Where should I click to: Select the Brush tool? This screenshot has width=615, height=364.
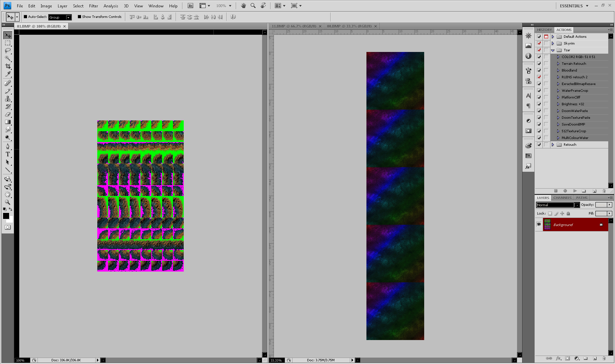[x=8, y=91]
